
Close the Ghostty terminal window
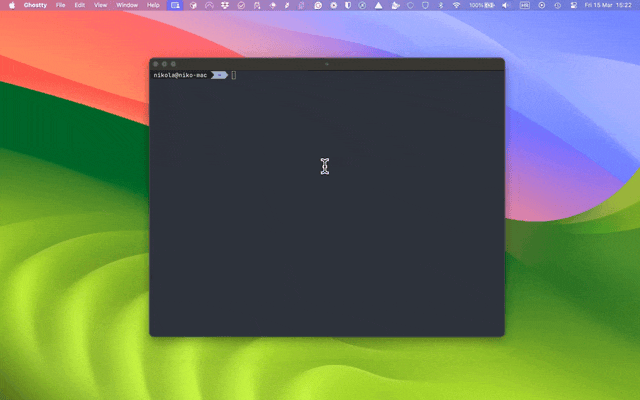156,64
